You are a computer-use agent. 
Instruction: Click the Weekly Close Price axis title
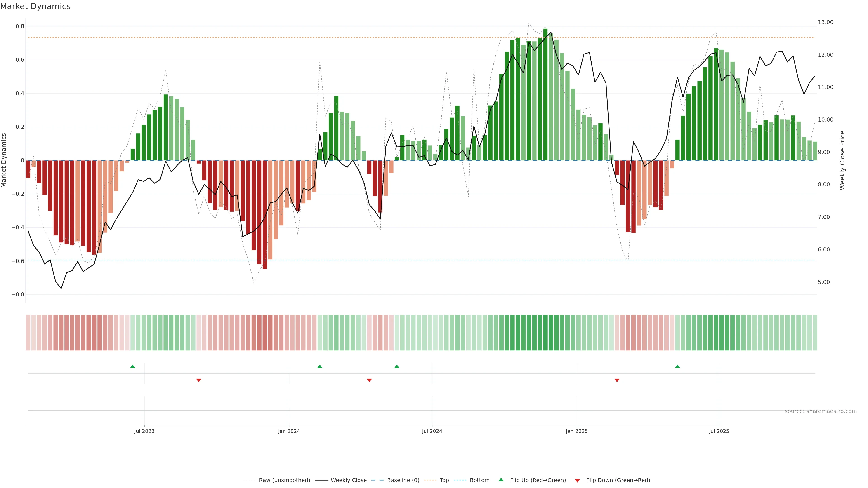[x=842, y=160]
